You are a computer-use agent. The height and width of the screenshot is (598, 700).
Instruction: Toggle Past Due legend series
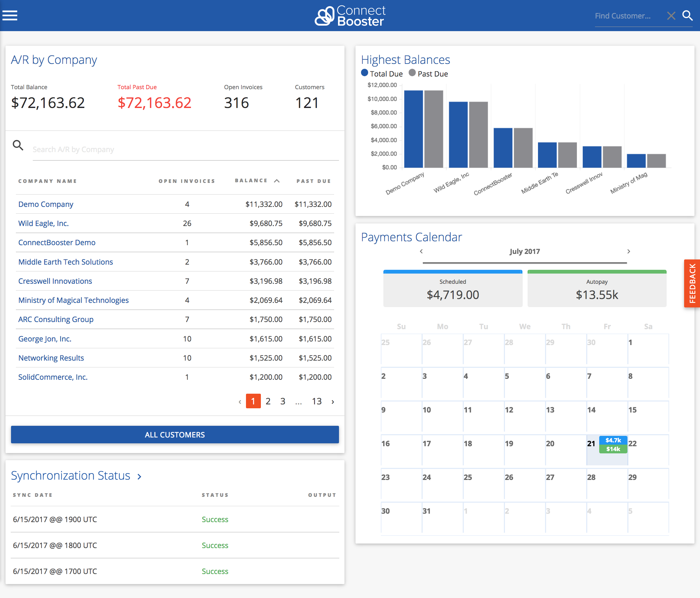[x=428, y=73]
